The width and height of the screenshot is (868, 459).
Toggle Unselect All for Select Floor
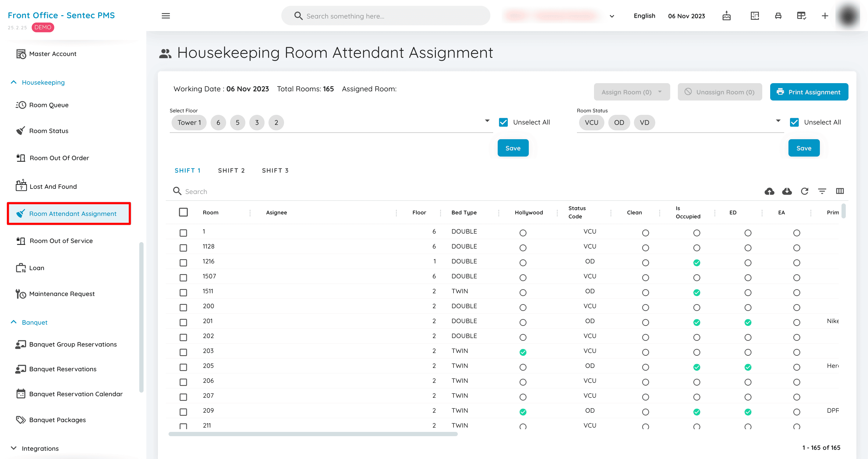click(x=503, y=122)
